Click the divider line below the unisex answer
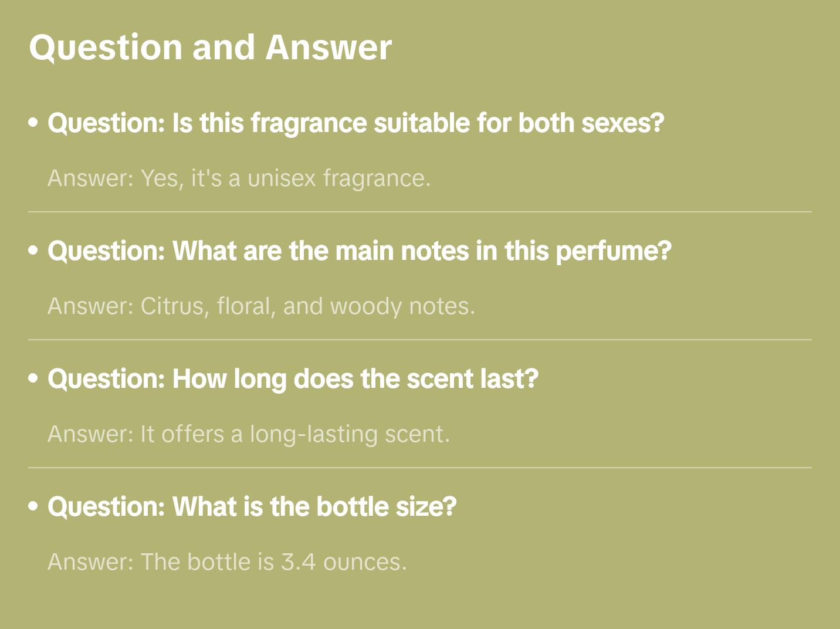840x629 pixels. tap(420, 212)
